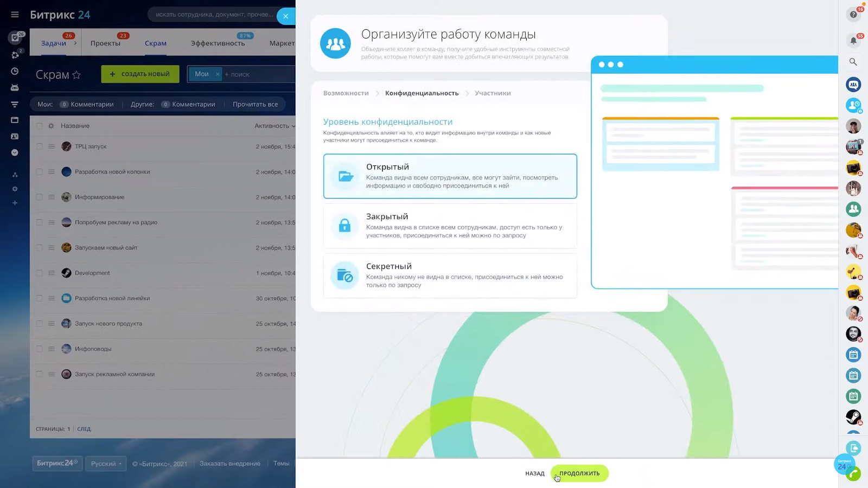Check the box for Запуск рекламной компании
This screenshot has width=868, height=488.
(x=39, y=374)
